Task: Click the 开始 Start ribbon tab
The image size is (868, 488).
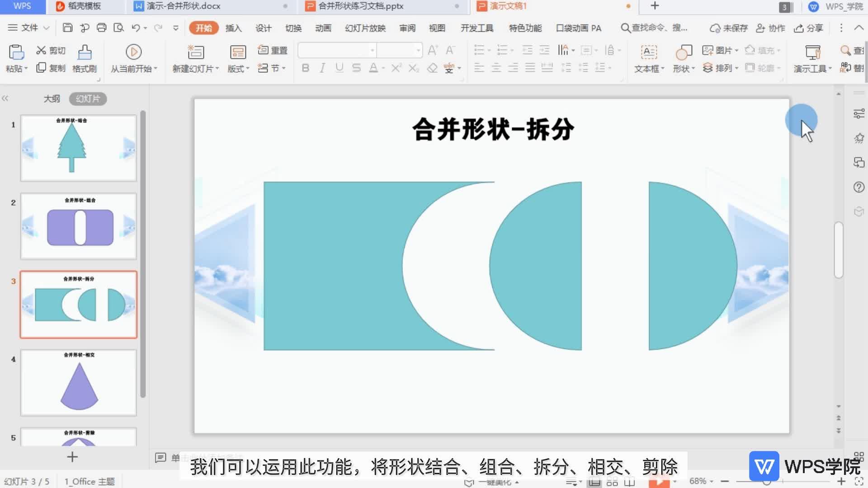Action: pyautogui.click(x=203, y=28)
